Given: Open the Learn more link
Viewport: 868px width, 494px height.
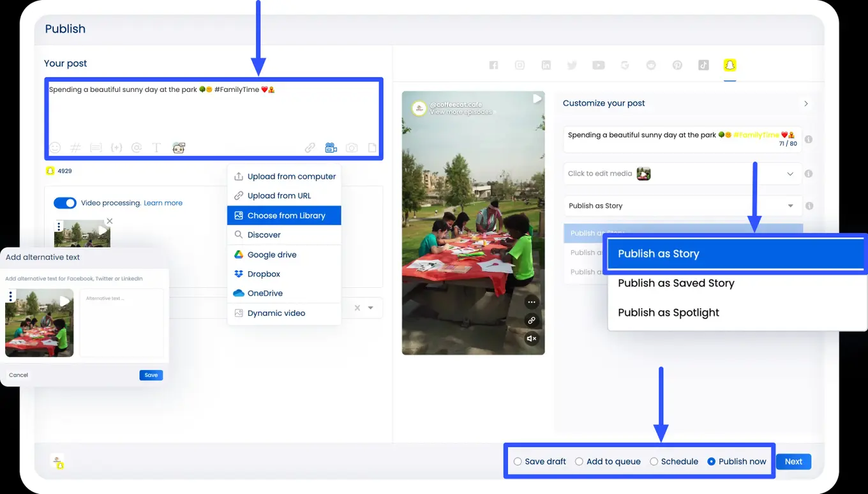Looking at the screenshot, I should point(163,202).
